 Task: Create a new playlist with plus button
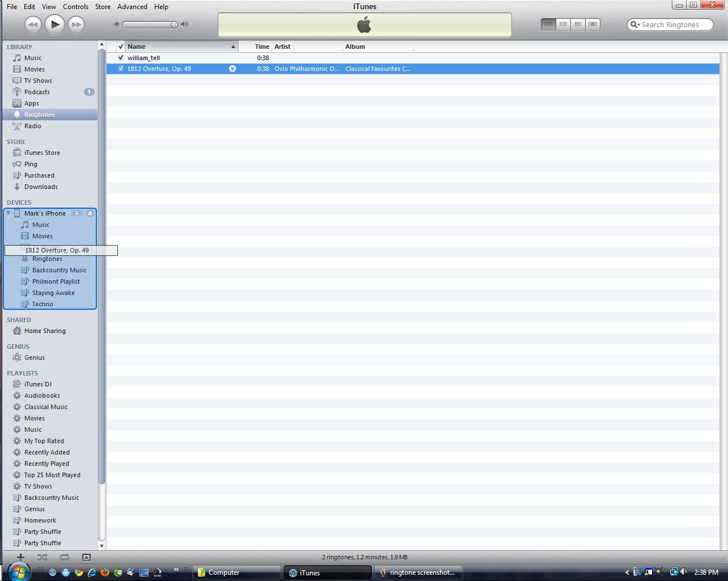[x=20, y=557]
